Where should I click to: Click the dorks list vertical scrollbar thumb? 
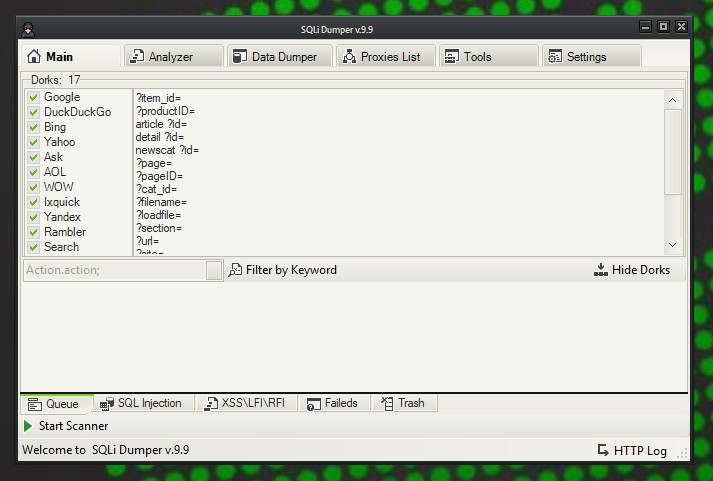click(x=672, y=150)
